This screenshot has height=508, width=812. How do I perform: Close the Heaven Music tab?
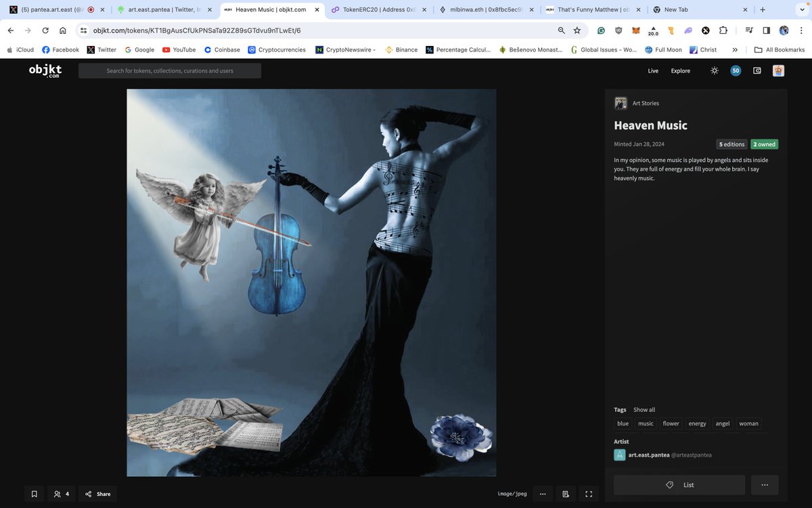coord(317,10)
